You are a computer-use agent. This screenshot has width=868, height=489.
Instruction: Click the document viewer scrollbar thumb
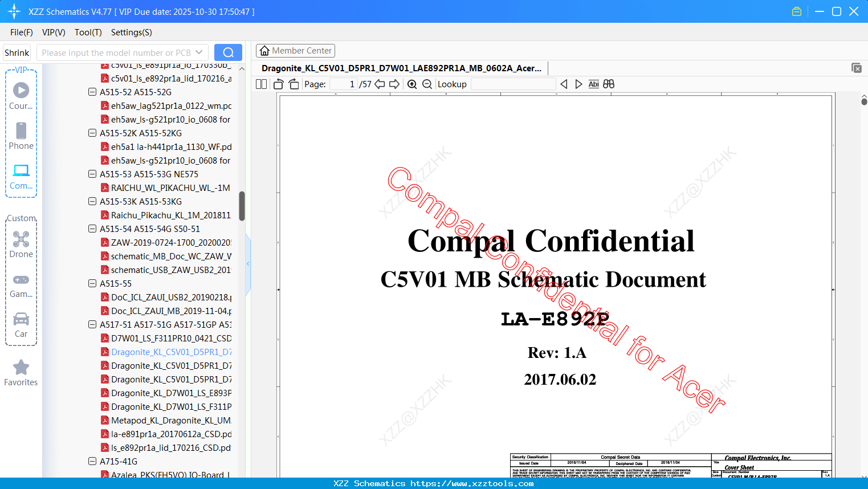click(x=864, y=101)
